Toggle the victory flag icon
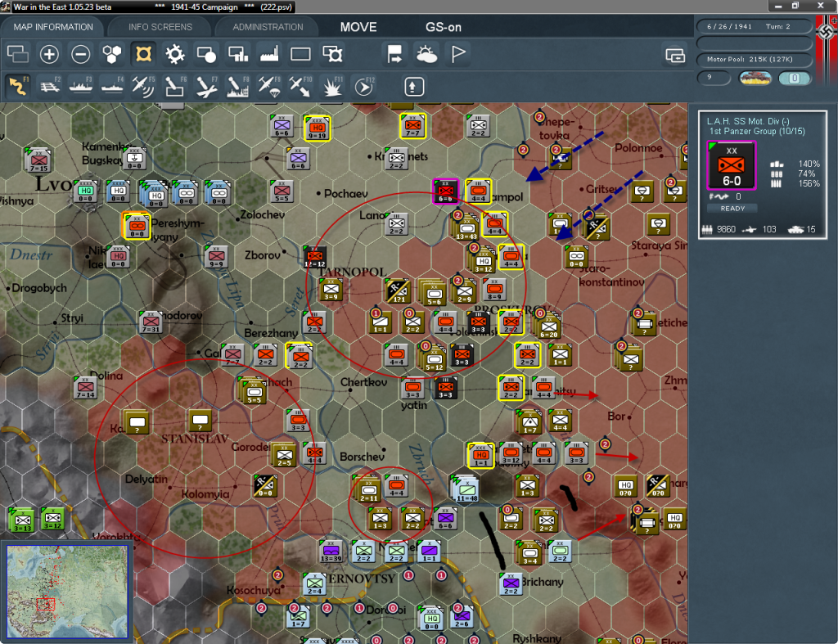Screen dimensions: 838x644 pyautogui.click(x=458, y=54)
